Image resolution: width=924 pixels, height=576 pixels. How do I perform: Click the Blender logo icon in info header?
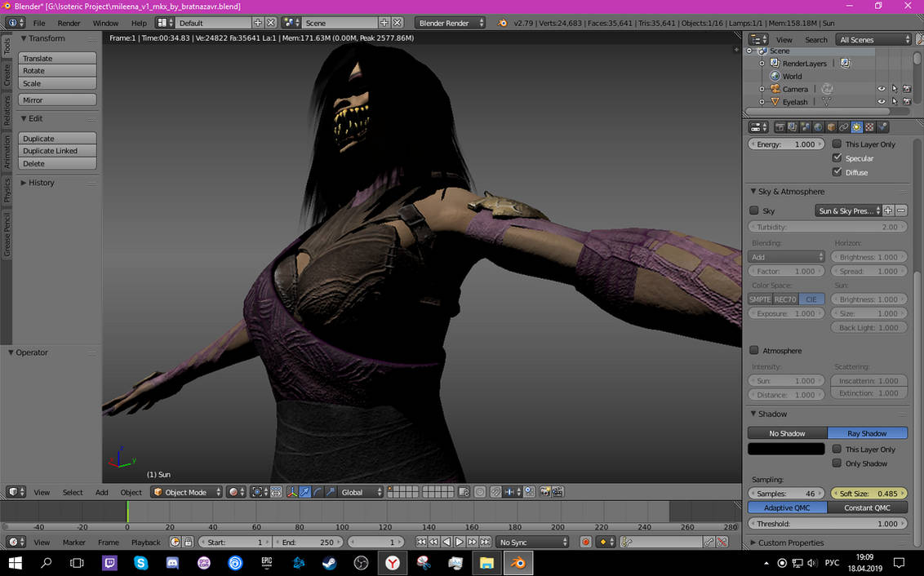coord(502,23)
